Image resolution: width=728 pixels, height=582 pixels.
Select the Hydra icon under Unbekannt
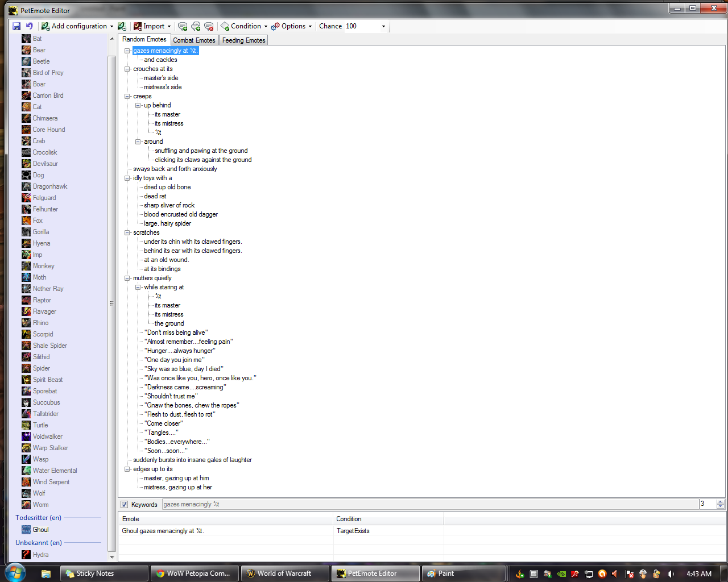26,555
